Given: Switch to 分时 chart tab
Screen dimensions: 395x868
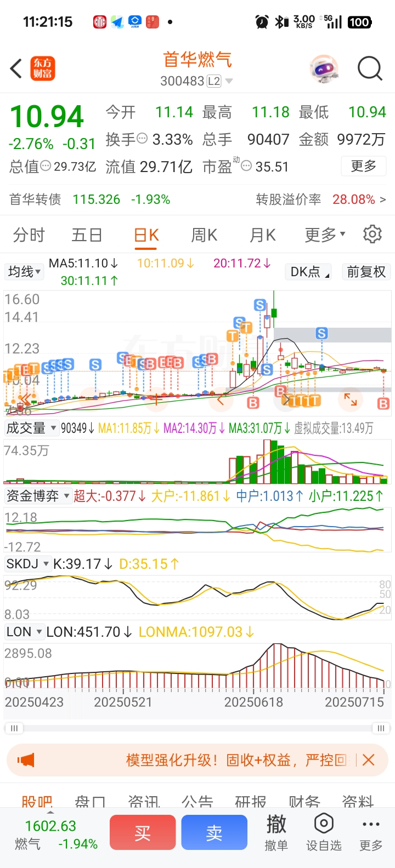Looking at the screenshot, I should pos(29,236).
